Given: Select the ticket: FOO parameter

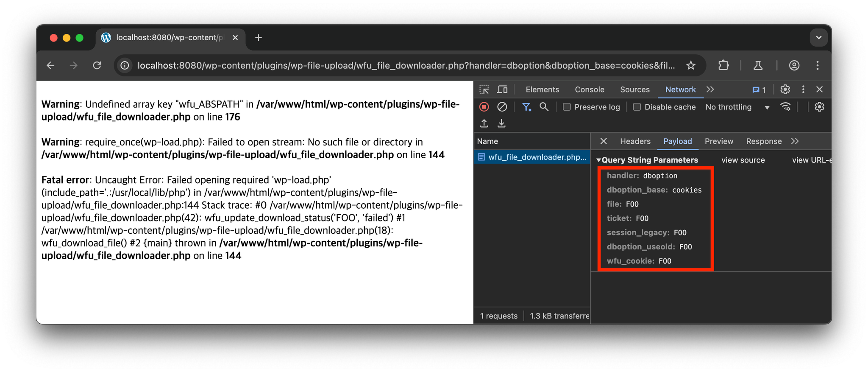Looking at the screenshot, I should click(x=628, y=218).
